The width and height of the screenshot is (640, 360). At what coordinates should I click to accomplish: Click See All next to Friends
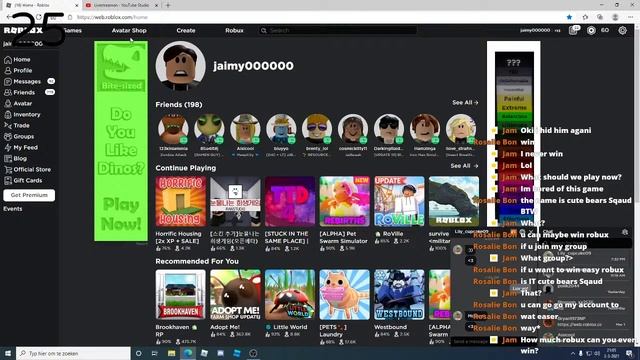click(465, 103)
